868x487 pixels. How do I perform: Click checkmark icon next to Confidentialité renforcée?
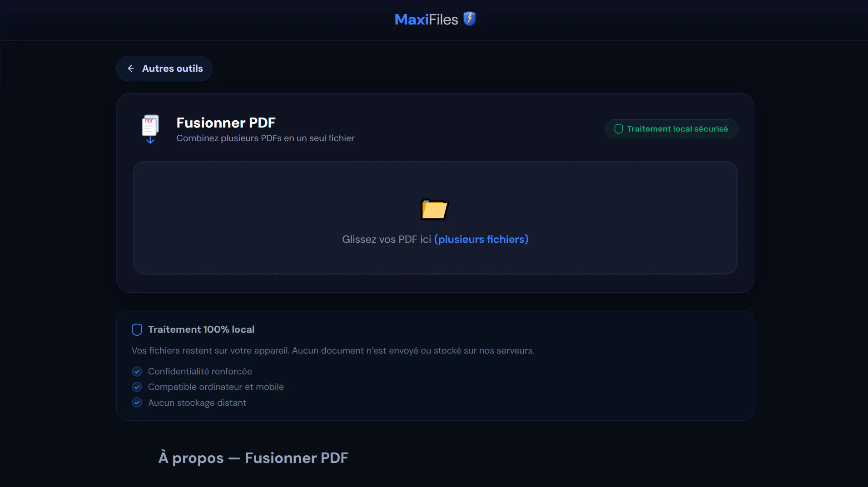pos(137,372)
